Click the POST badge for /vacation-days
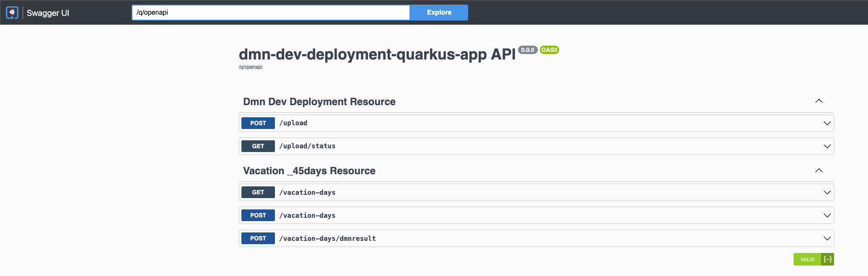The width and height of the screenshot is (868, 276). click(x=258, y=215)
